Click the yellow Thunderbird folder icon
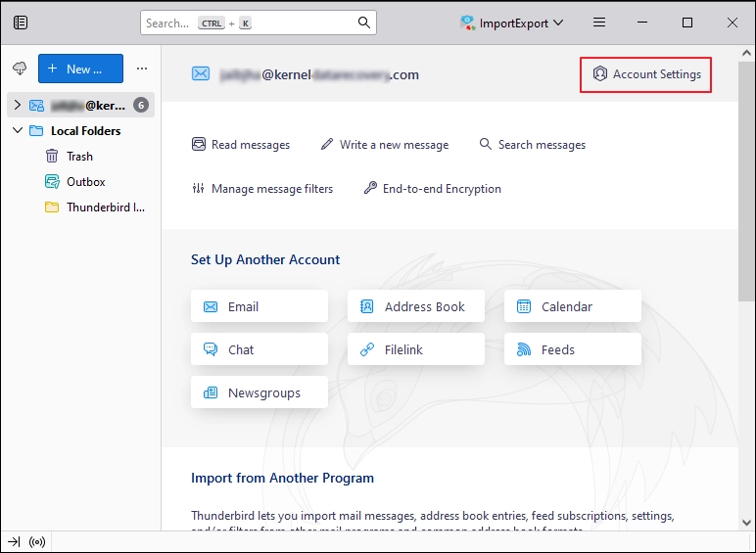 click(x=52, y=207)
